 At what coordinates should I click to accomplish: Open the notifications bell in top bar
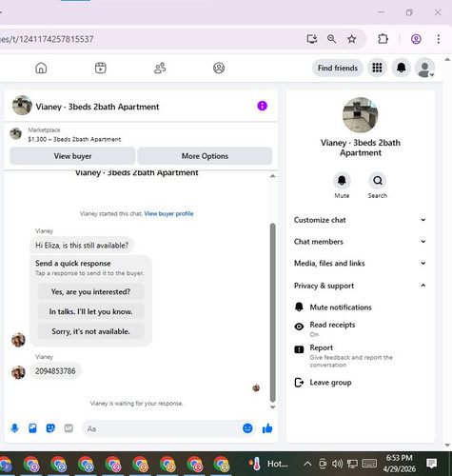coord(402,68)
